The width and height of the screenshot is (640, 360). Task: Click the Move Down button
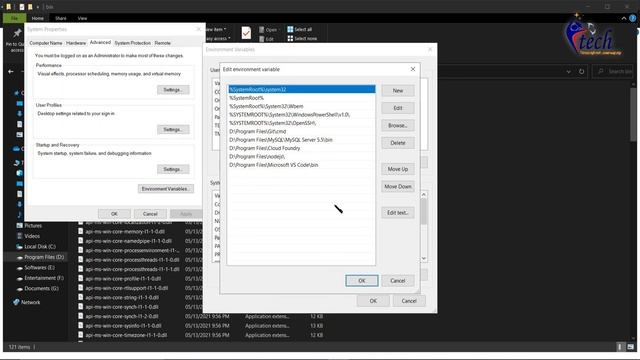tap(398, 187)
